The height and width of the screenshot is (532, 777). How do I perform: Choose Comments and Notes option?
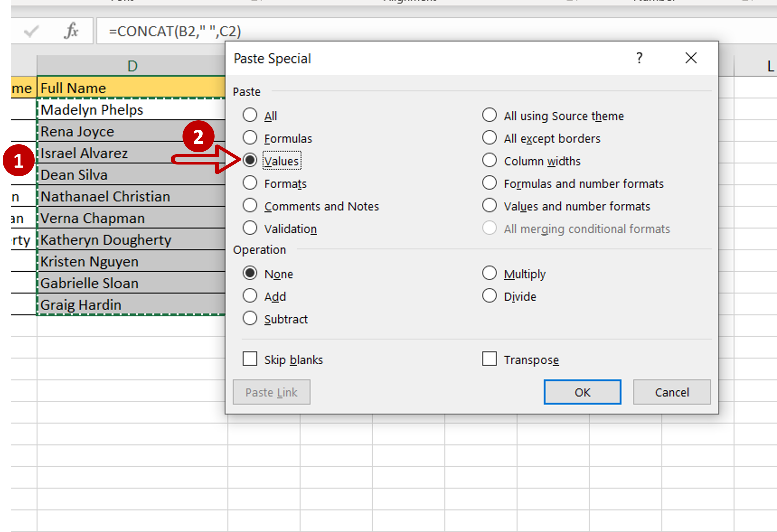(250, 206)
